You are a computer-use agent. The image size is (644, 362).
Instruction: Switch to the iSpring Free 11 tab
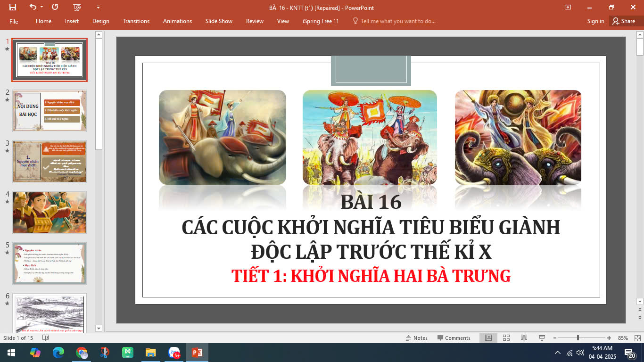click(321, 21)
